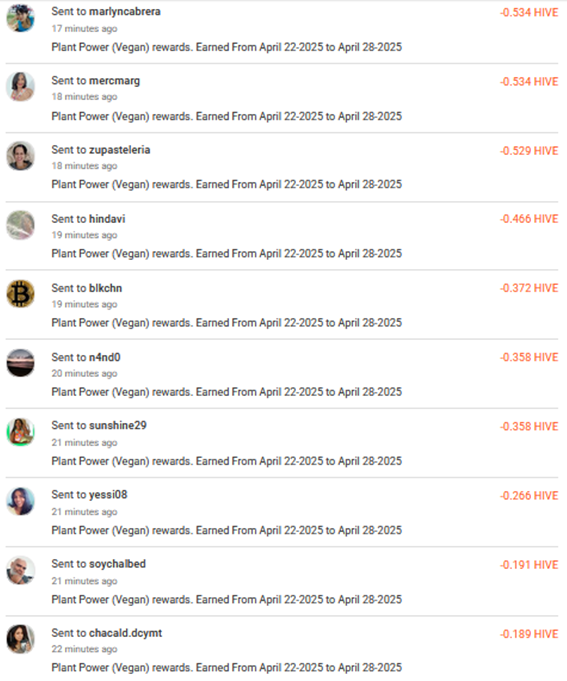567x681 pixels.
Task: Open the marlyncabrera username link
Action: click(x=125, y=12)
